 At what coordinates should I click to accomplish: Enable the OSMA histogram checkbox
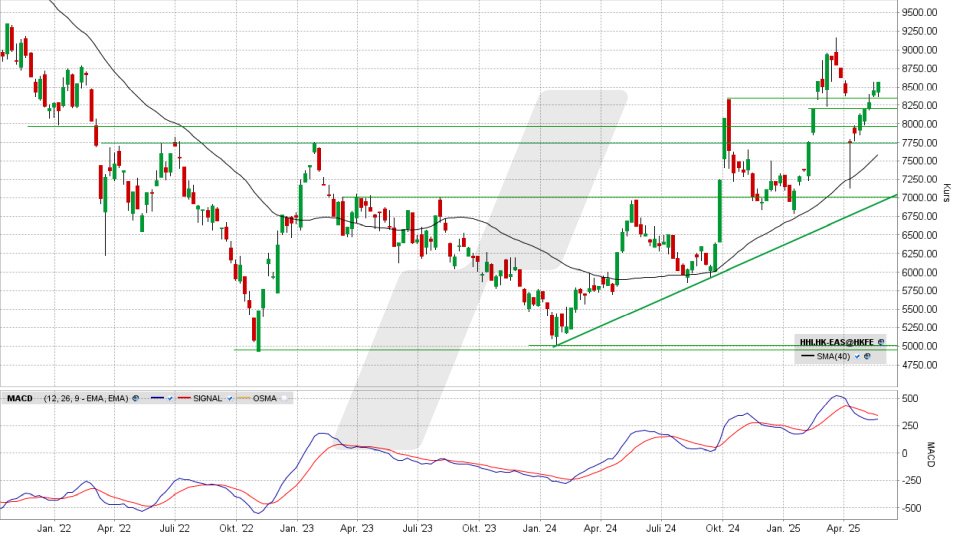(284, 398)
